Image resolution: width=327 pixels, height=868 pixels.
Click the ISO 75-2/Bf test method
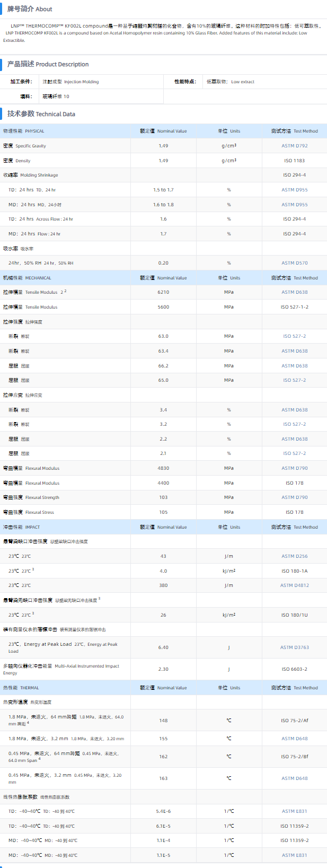pos(294,757)
